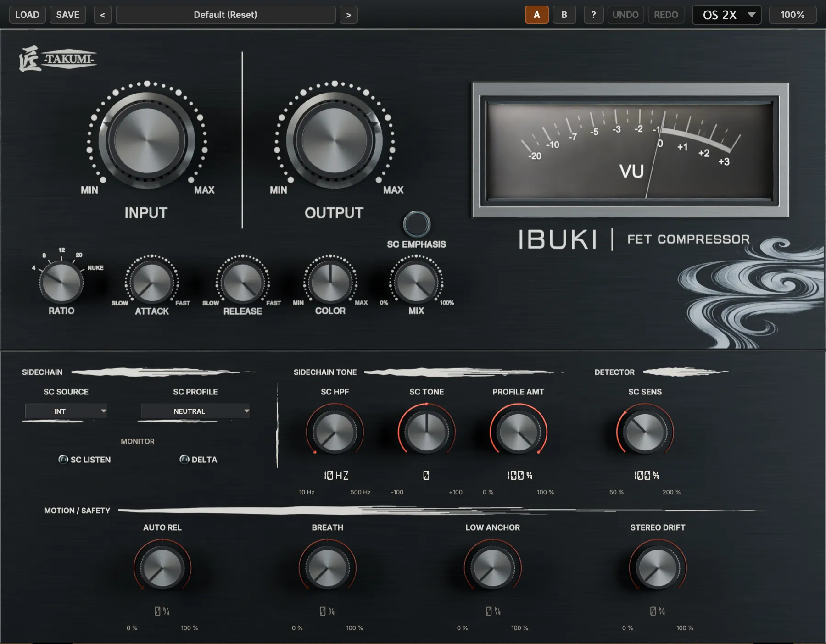826x644 pixels.
Task: Click the 10 HZ value under SC HPF
Action: point(336,475)
